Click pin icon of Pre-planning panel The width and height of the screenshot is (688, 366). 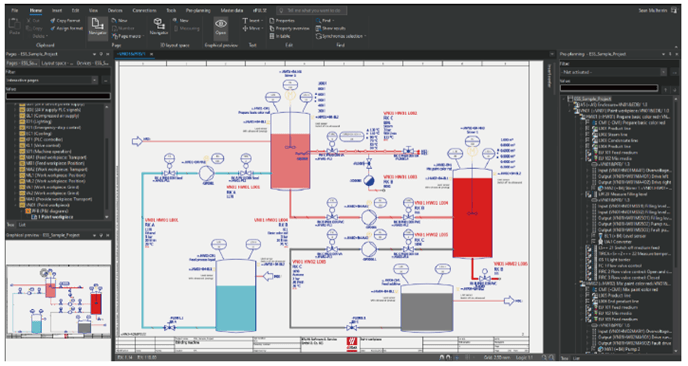(x=670, y=54)
